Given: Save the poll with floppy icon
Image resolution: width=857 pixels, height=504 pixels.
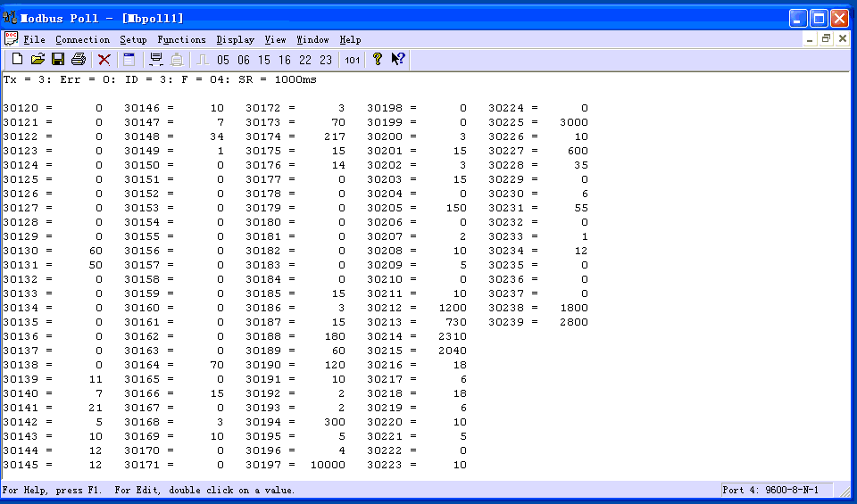Looking at the screenshot, I should coord(58,60).
